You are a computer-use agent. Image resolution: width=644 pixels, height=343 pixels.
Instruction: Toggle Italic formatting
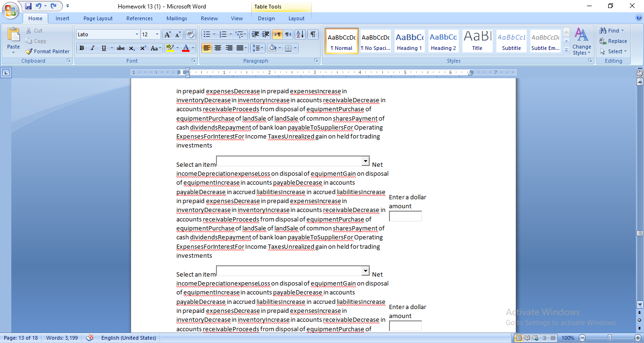(92, 48)
